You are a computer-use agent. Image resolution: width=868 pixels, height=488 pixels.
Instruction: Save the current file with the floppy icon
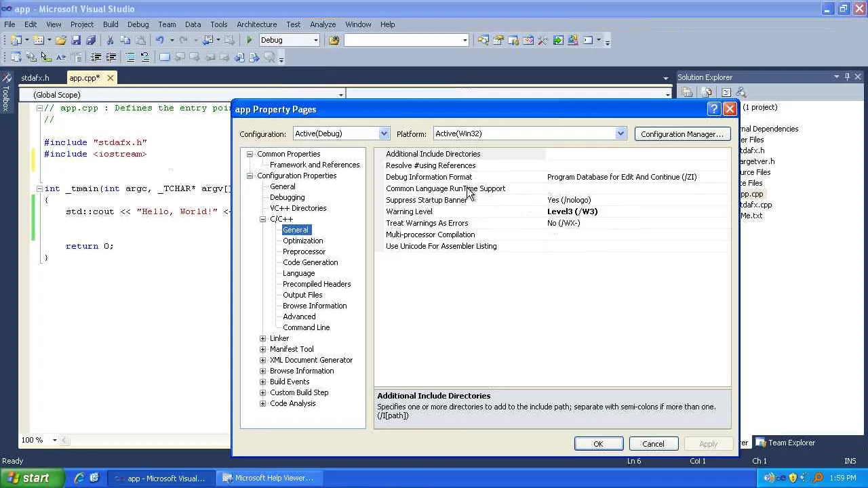click(x=76, y=41)
